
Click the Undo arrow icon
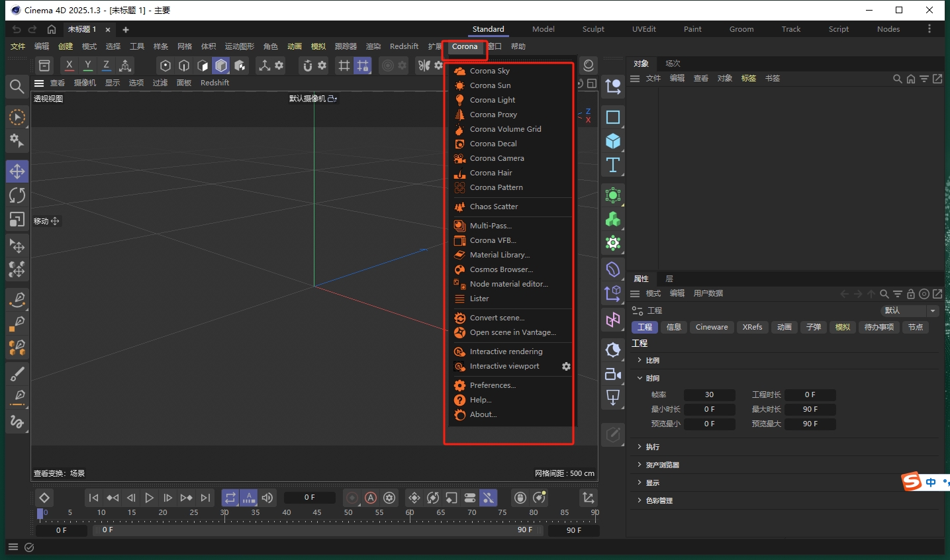(x=17, y=30)
